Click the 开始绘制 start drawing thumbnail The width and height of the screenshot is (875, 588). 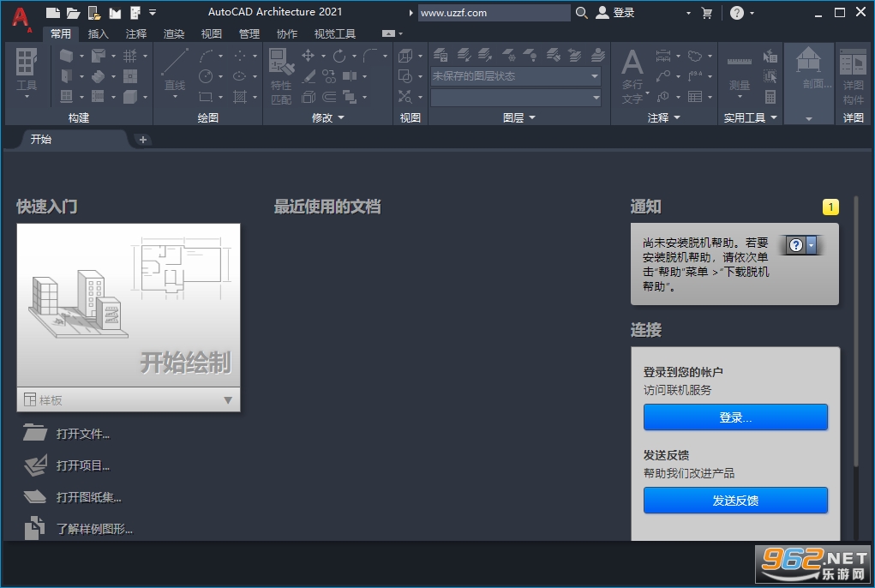(129, 306)
